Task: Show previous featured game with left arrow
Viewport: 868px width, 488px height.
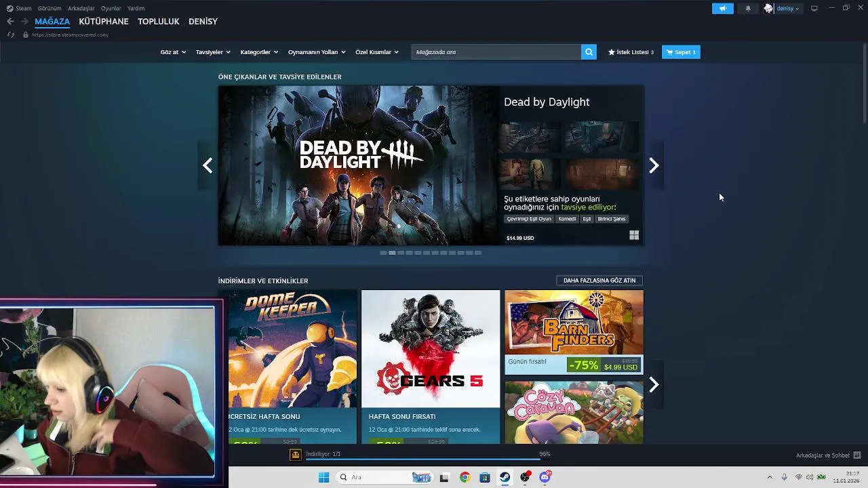Action: click(x=208, y=165)
